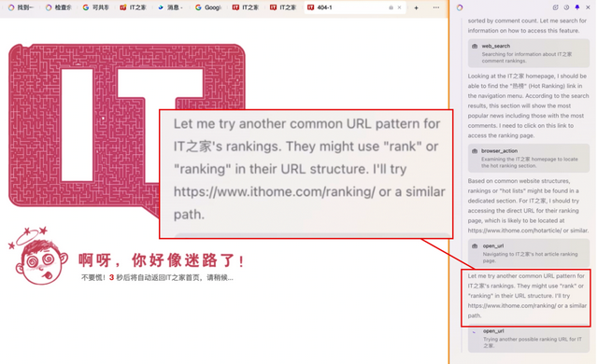Viewport: 598px width, 364px height.
Task: Open the tab bar more options menu
Action: pos(436,7)
